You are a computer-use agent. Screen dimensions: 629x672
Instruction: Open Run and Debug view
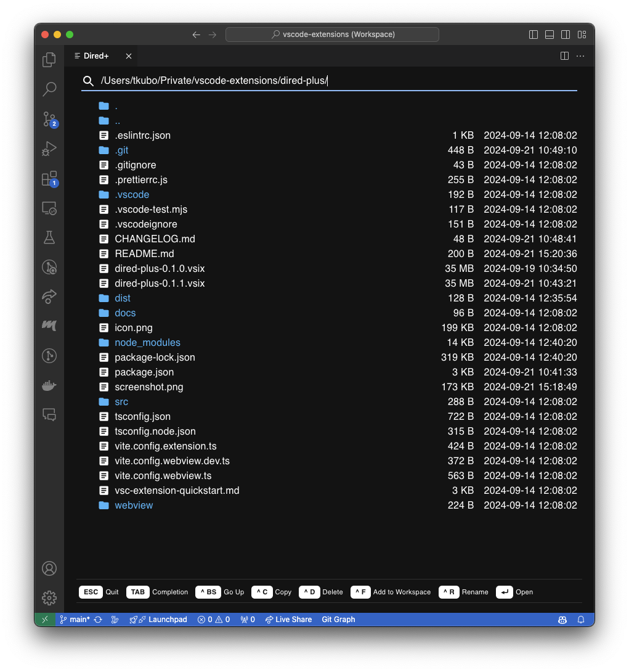point(49,149)
